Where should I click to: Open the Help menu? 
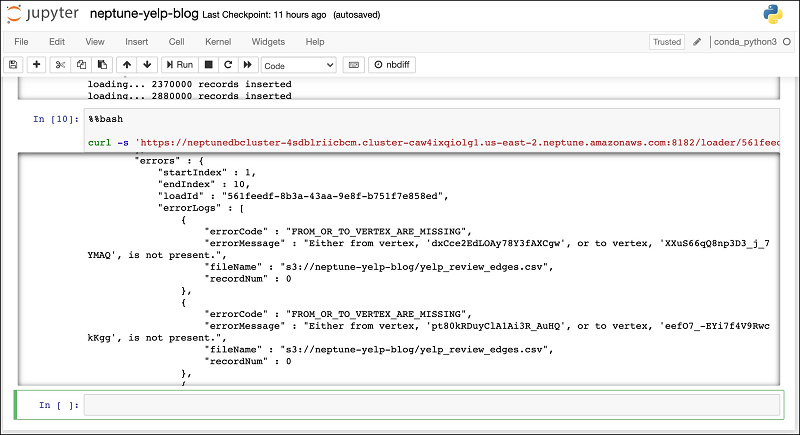[x=315, y=42]
